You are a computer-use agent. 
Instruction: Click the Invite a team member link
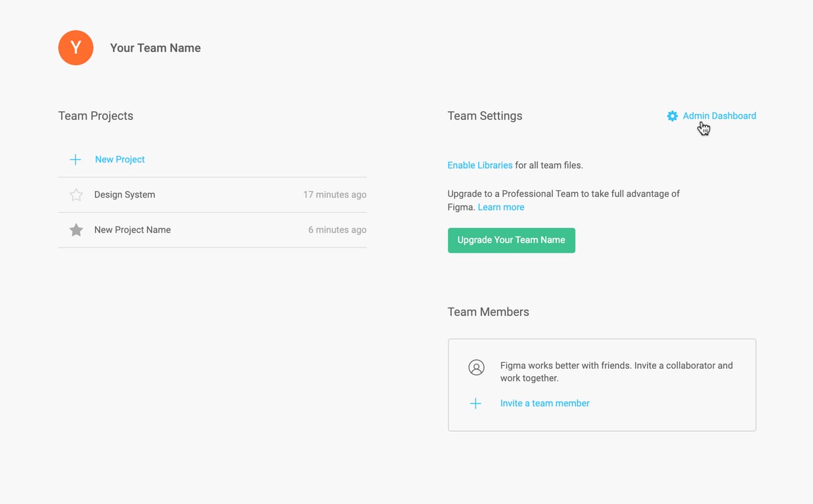[x=544, y=404]
